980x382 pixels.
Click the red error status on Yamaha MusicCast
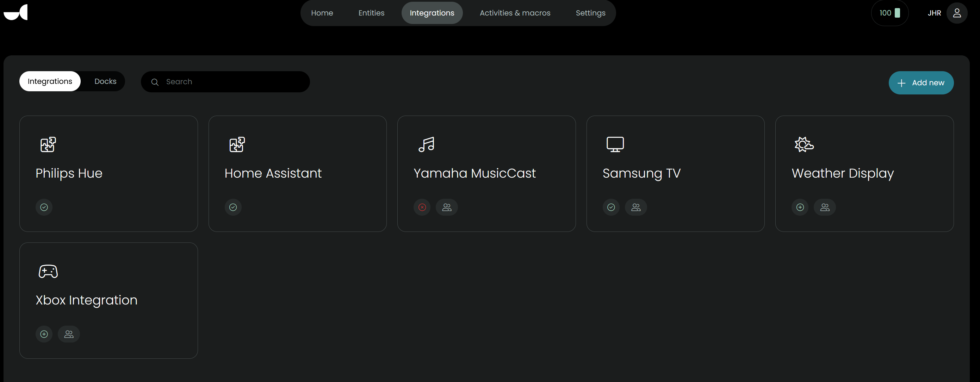(422, 207)
